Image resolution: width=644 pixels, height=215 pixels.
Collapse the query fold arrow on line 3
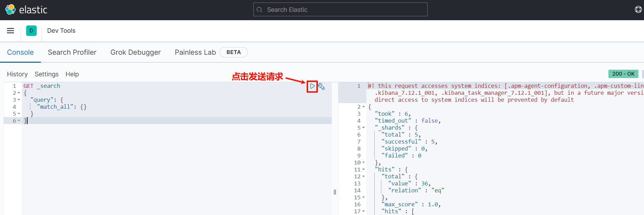pyautogui.click(x=19, y=100)
